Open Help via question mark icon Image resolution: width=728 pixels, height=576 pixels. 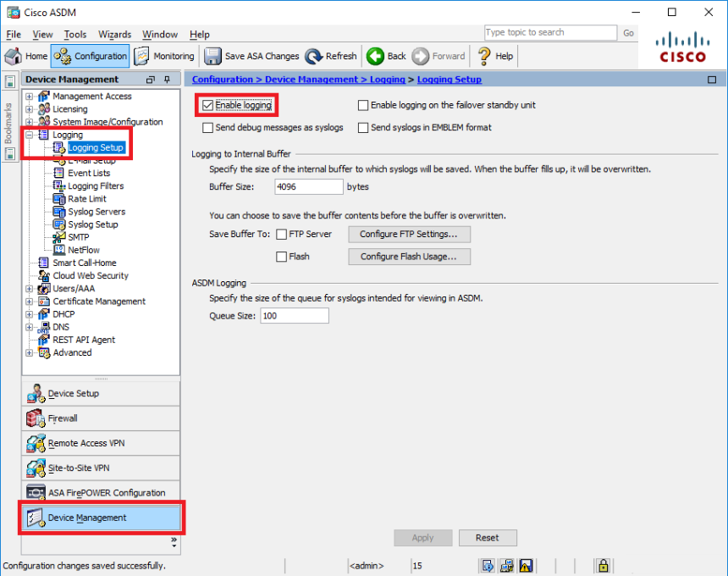[484, 56]
